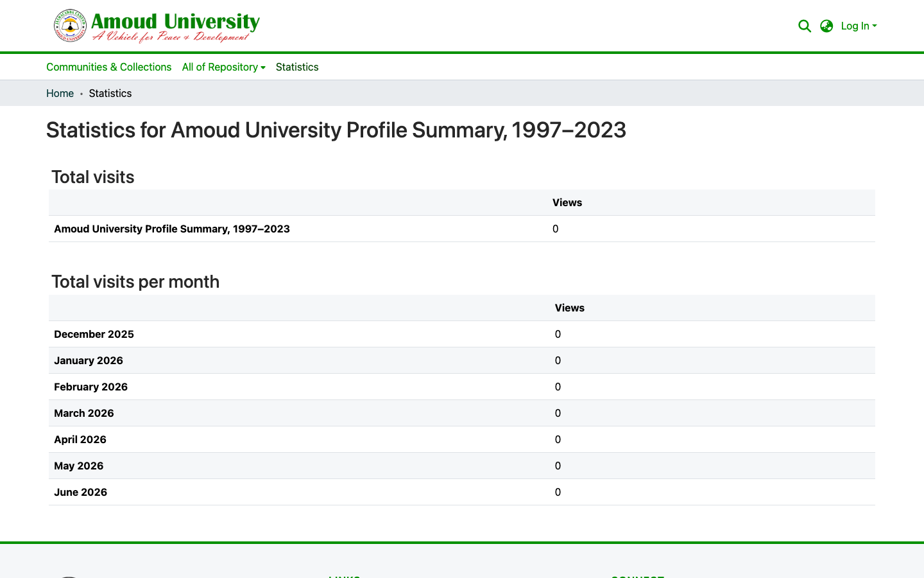Select the January 2026 row label
This screenshot has height=578, width=924.
point(89,360)
